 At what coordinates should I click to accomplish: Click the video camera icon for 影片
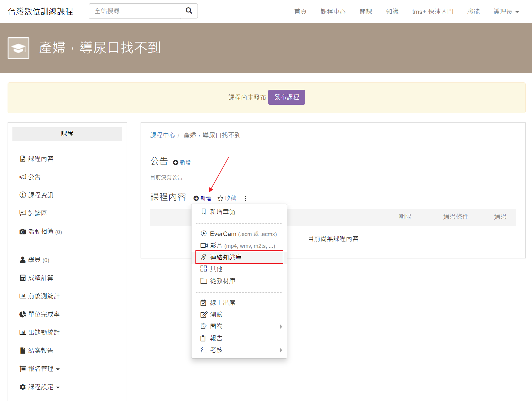tap(204, 245)
